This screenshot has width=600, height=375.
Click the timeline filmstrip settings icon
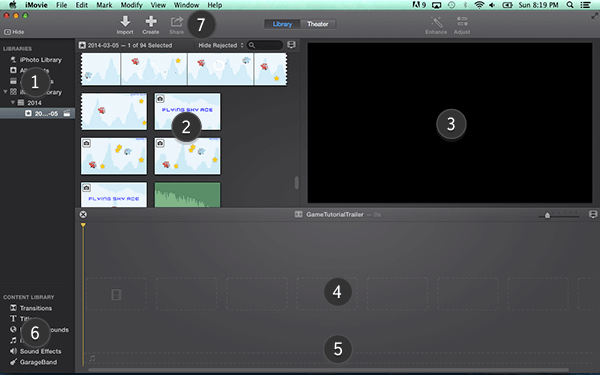click(593, 214)
